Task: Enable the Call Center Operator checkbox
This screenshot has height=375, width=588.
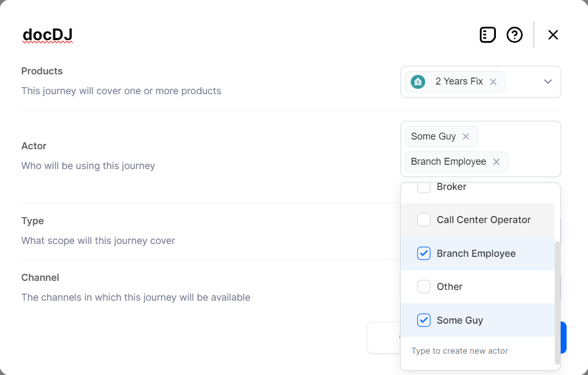Action: (x=424, y=220)
